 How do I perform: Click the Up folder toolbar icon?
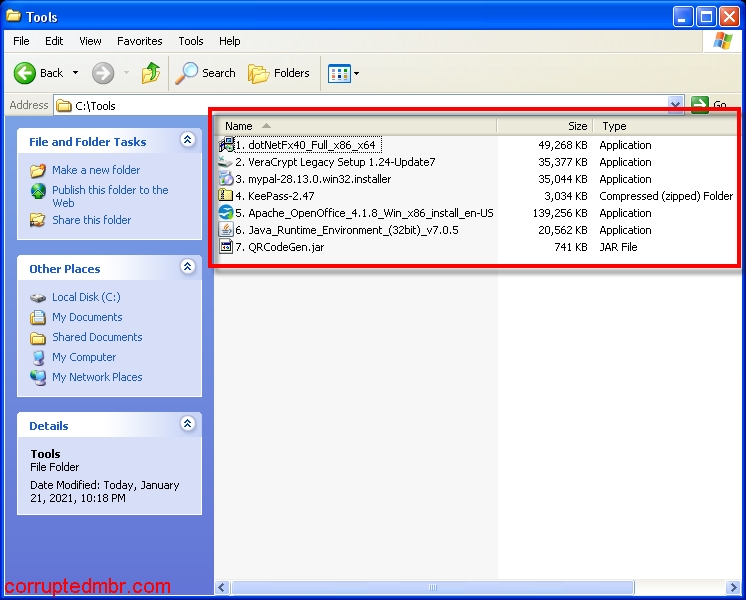click(x=151, y=73)
